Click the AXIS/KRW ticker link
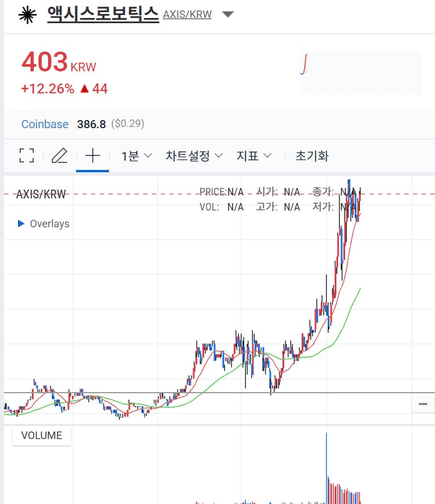 [x=187, y=14]
